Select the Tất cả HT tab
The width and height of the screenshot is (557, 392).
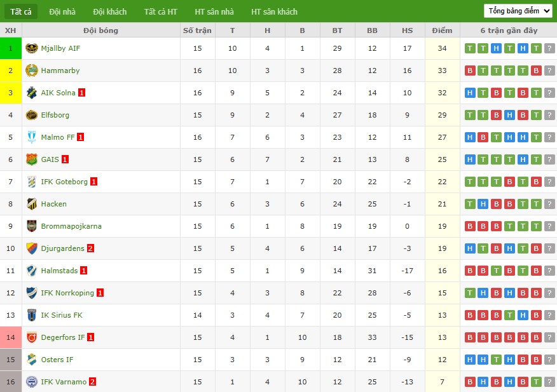point(161,11)
